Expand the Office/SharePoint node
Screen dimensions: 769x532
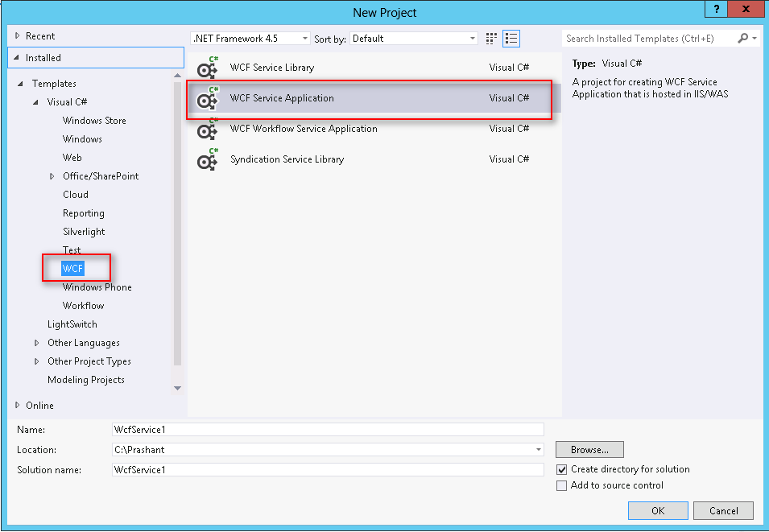[x=52, y=176]
